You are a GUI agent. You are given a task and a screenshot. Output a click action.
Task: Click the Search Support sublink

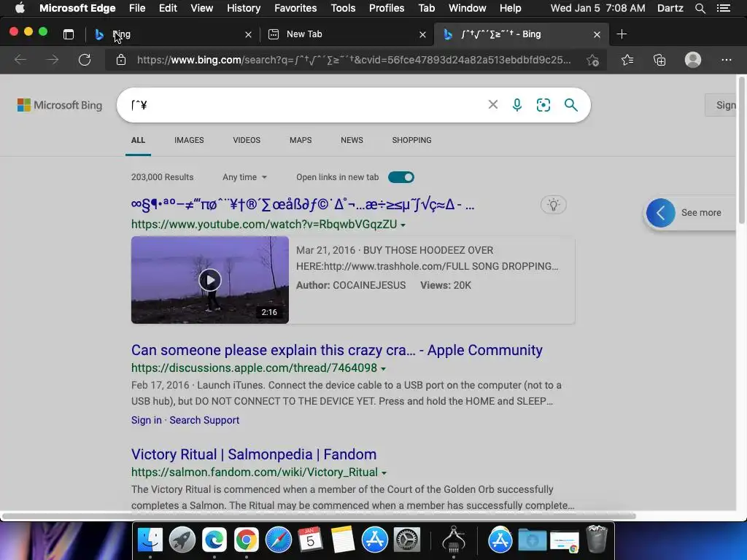(204, 420)
